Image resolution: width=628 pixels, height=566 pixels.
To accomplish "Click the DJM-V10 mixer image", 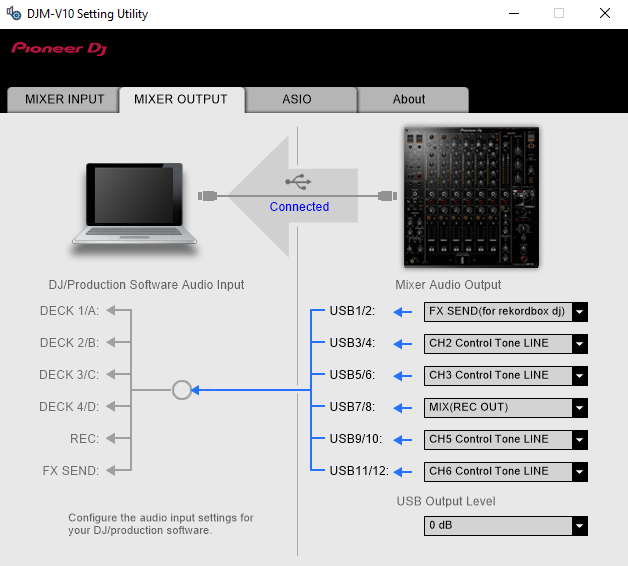I will (x=471, y=197).
